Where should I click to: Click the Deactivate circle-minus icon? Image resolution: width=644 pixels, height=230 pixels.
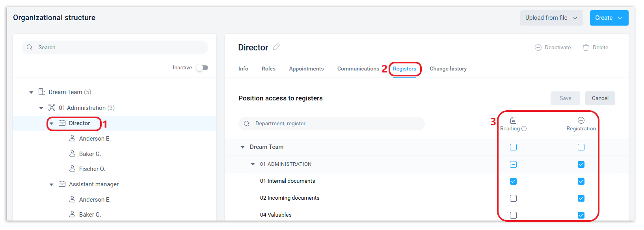point(538,48)
